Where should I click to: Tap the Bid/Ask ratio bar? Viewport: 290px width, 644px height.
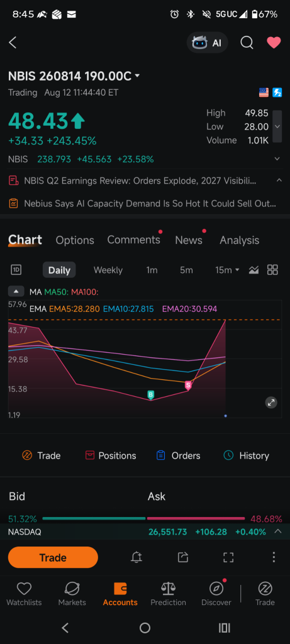pos(143,518)
